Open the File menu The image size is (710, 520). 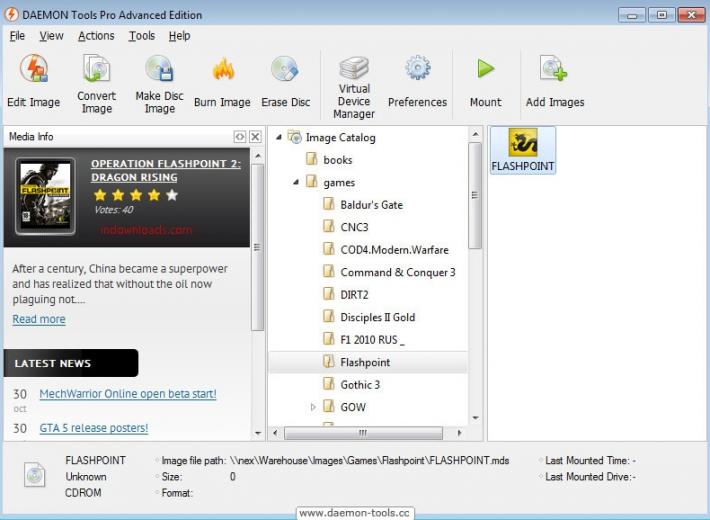[17, 36]
